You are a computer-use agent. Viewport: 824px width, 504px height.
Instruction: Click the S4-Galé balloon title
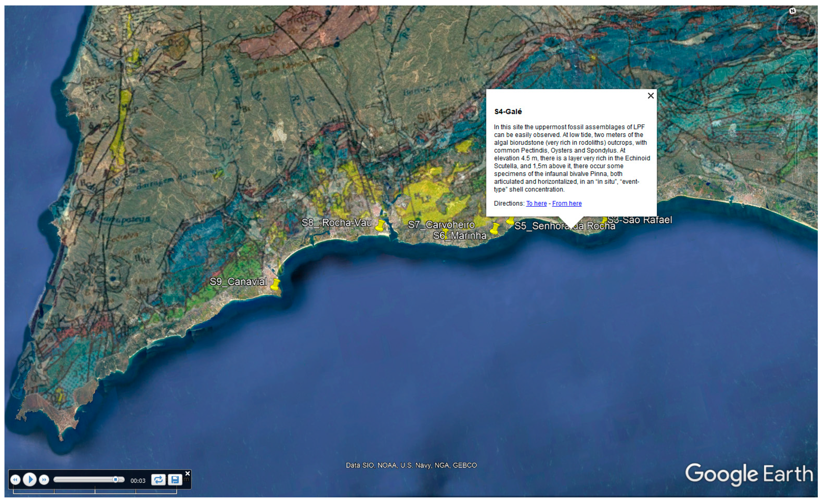508,112
